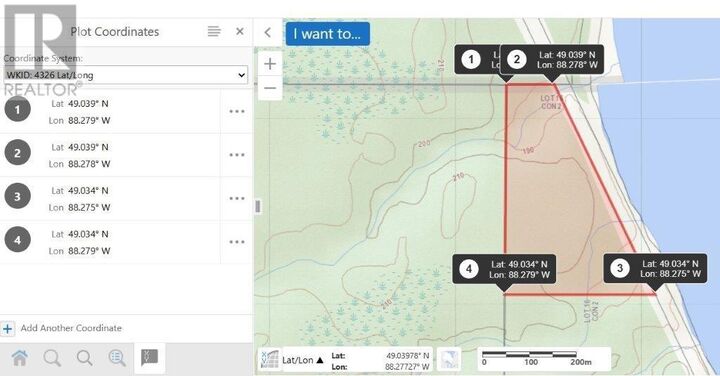
Task: Click map callout for point 1
Action: click(x=477, y=60)
